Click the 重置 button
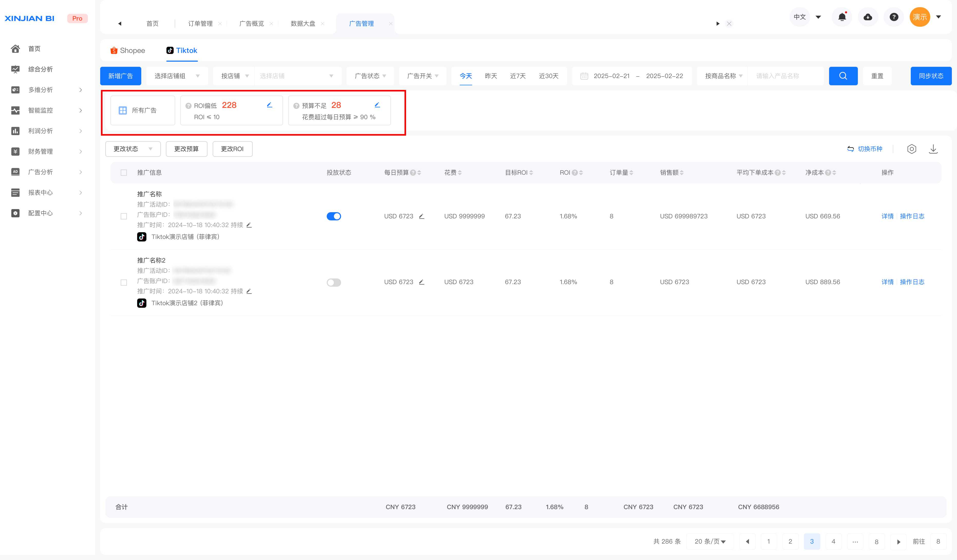This screenshot has height=560, width=957. pyautogui.click(x=877, y=76)
